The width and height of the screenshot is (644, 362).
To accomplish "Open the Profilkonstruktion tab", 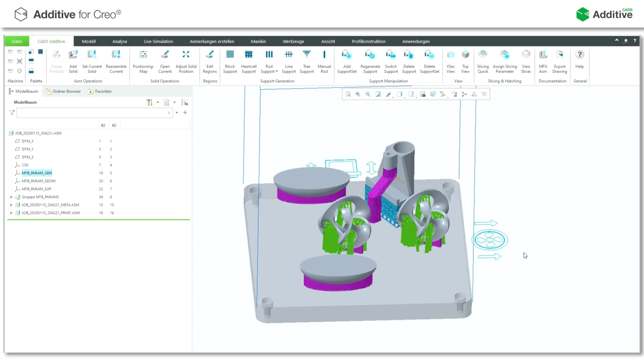I will click(x=368, y=41).
